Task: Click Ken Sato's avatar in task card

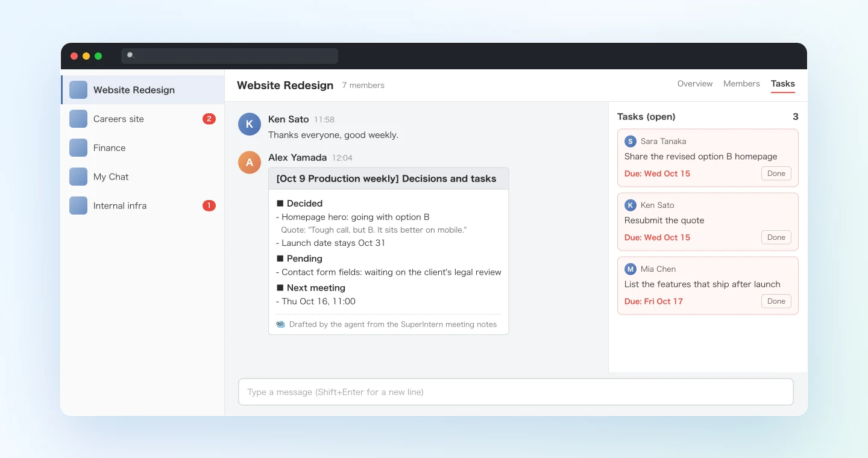Action: (x=631, y=205)
